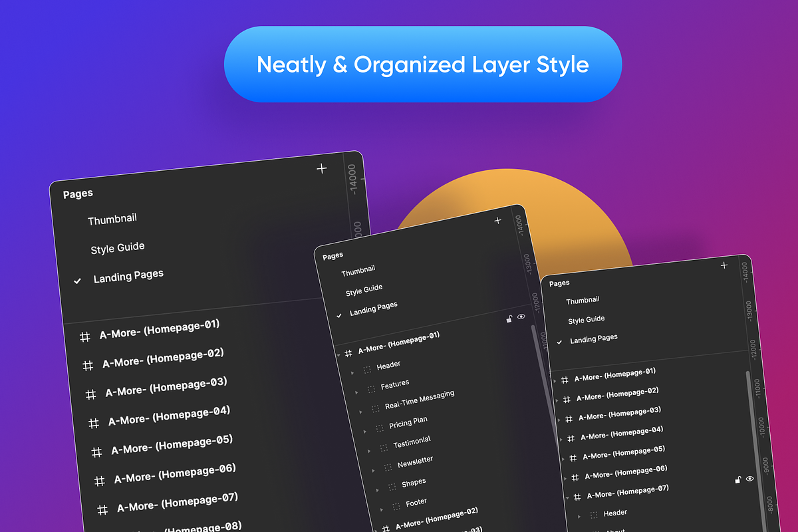This screenshot has width=798, height=532.
Task: Click Homepage-03 frame icon in right panel
Action: pos(569,419)
